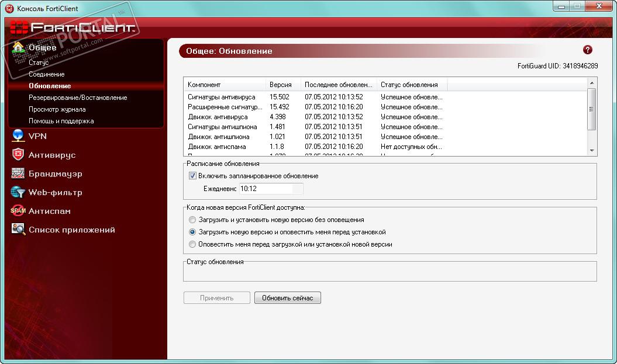Expand the Общее section label
The image size is (617, 364).
point(43,47)
